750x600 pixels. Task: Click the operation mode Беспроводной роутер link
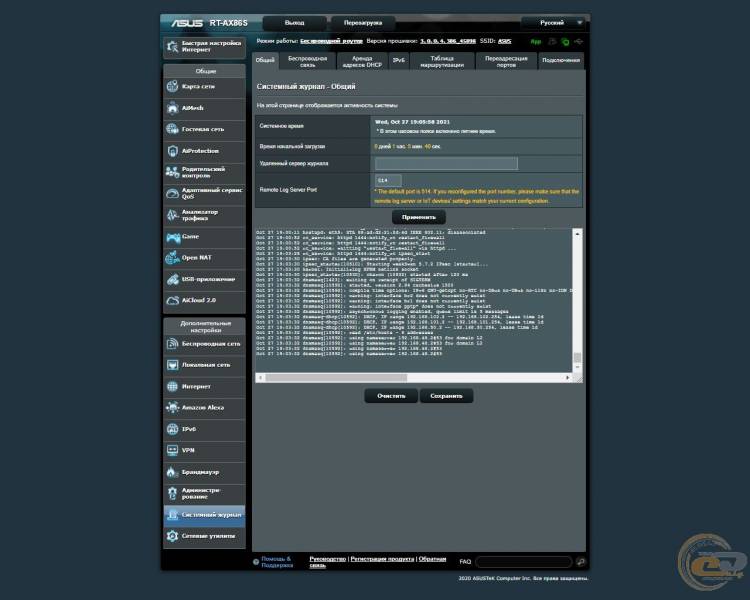point(331,41)
